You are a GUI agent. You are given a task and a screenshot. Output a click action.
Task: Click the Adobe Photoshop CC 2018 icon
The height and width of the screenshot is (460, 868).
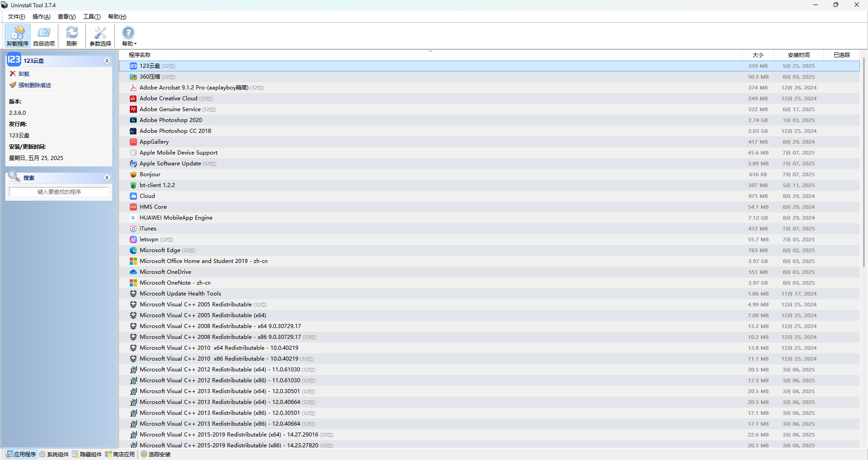coord(133,131)
